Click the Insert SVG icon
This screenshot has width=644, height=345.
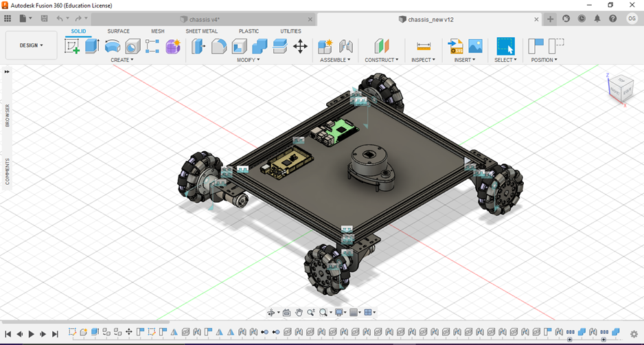tap(455, 46)
